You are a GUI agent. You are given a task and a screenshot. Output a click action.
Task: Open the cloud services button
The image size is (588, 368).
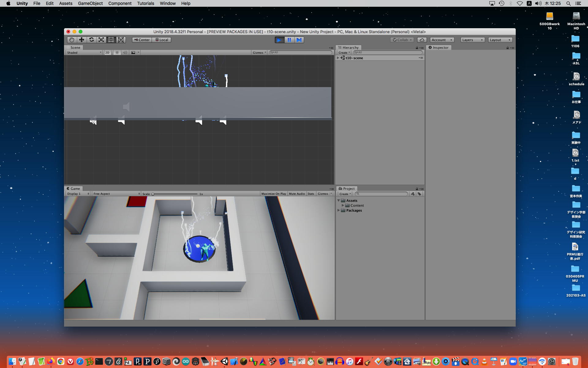coord(422,40)
